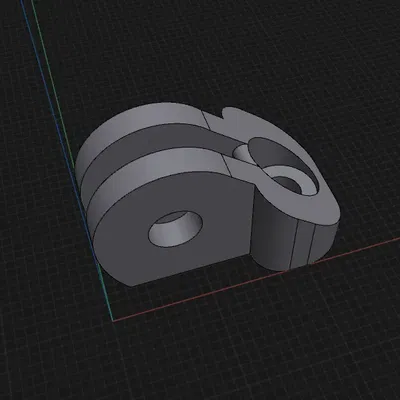Viewport: 400px width, 400px height.
Task: Pick the countersunk hole on the model's top
Action: click(x=284, y=166)
